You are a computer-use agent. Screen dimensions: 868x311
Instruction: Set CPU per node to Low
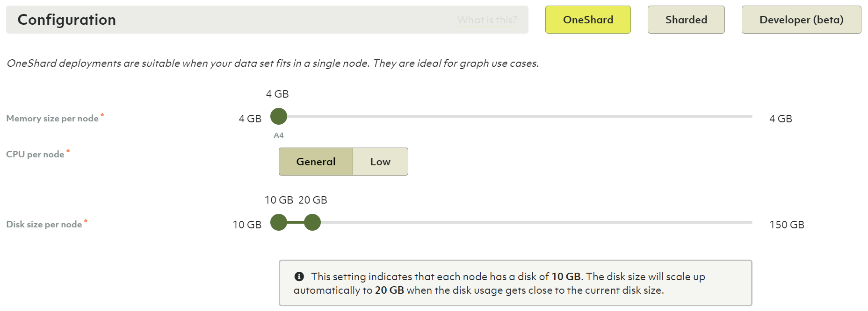[x=380, y=162]
